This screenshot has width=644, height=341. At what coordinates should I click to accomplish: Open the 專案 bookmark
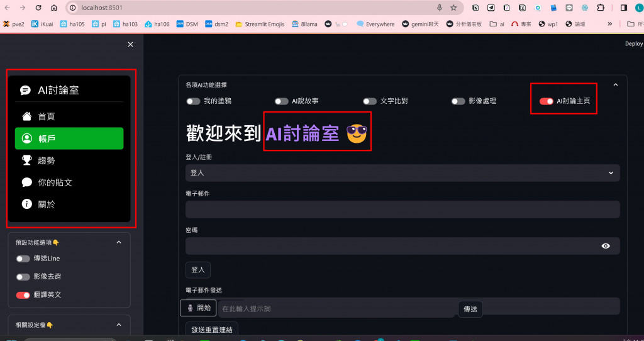coord(521,25)
